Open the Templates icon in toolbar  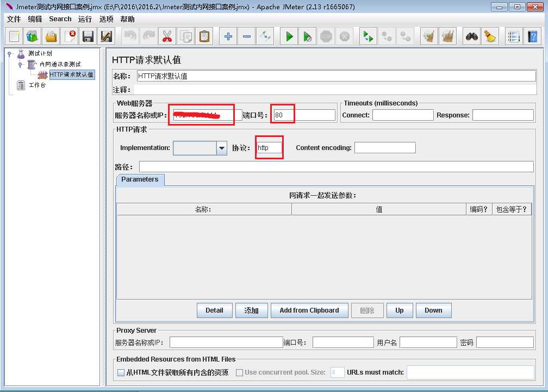[33, 36]
